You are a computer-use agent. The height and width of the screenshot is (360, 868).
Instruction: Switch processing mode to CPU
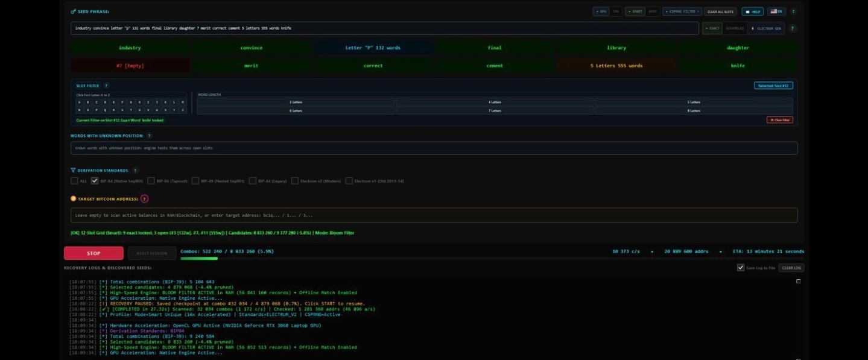point(615,11)
